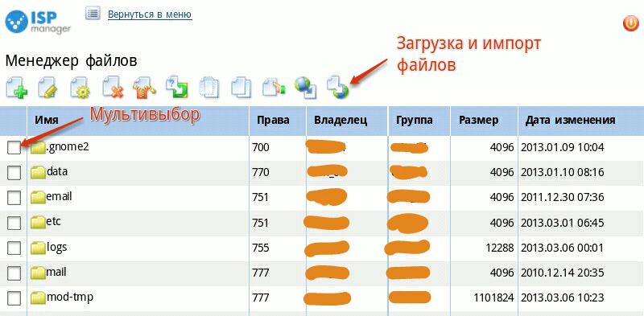This screenshot has width=644, height=316.
Task: Click the "Дата изменения" column header
Action: (570, 121)
